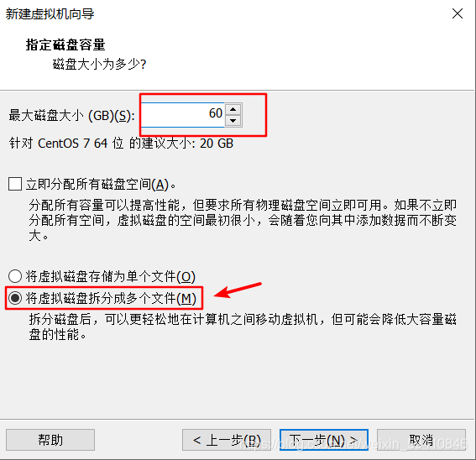Click the 将虚拟磁盘拆分成多个文件(M) label text

click(x=111, y=299)
